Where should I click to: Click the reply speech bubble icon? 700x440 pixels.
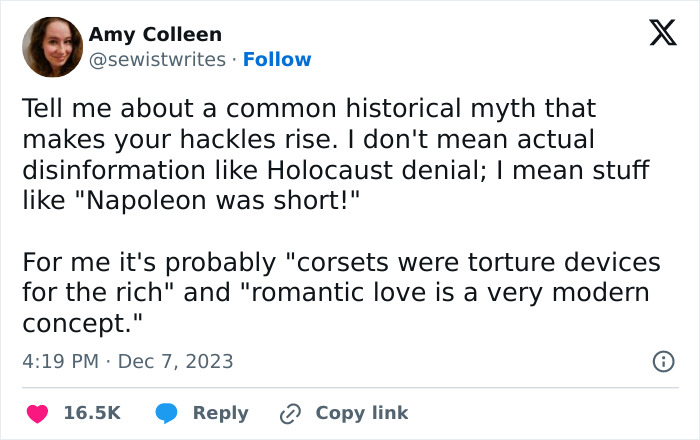[x=168, y=412]
